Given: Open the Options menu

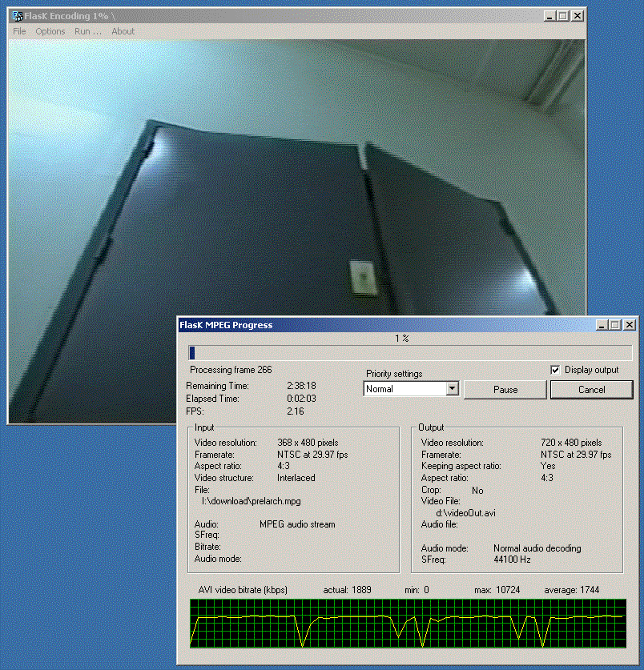Looking at the screenshot, I should tap(50, 31).
